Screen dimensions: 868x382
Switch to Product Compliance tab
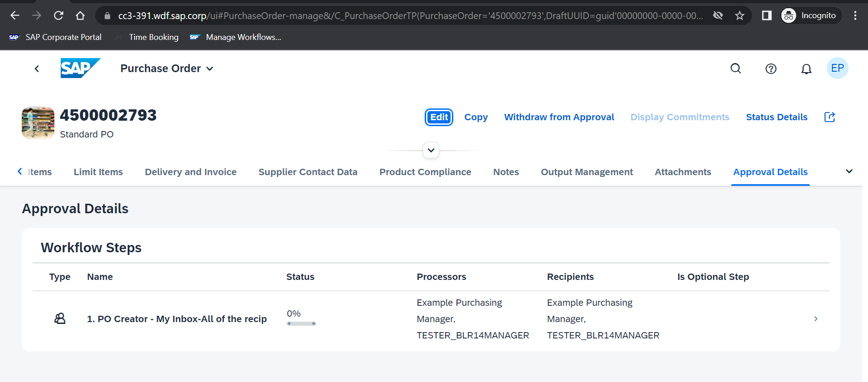[x=425, y=172]
